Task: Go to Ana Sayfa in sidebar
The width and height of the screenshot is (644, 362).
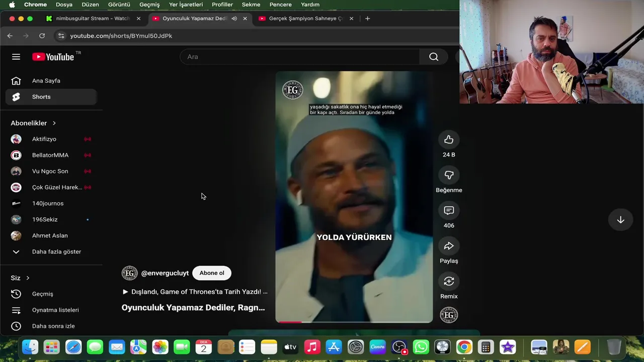Action: point(51,80)
